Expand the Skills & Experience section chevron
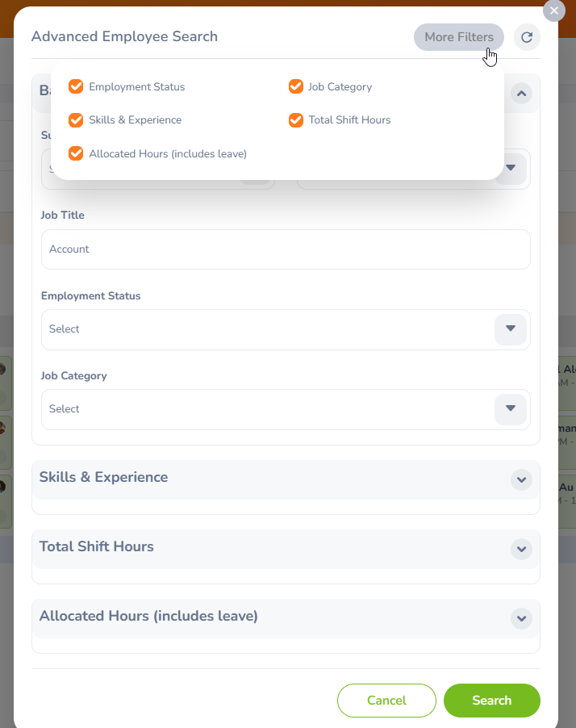This screenshot has width=576, height=728. point(521,479)
